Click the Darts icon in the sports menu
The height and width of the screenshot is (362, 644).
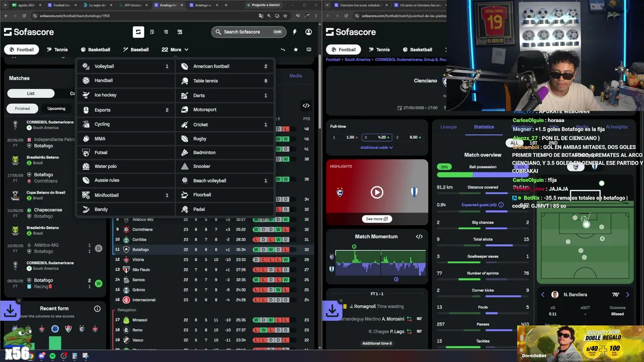coord(185,95)
